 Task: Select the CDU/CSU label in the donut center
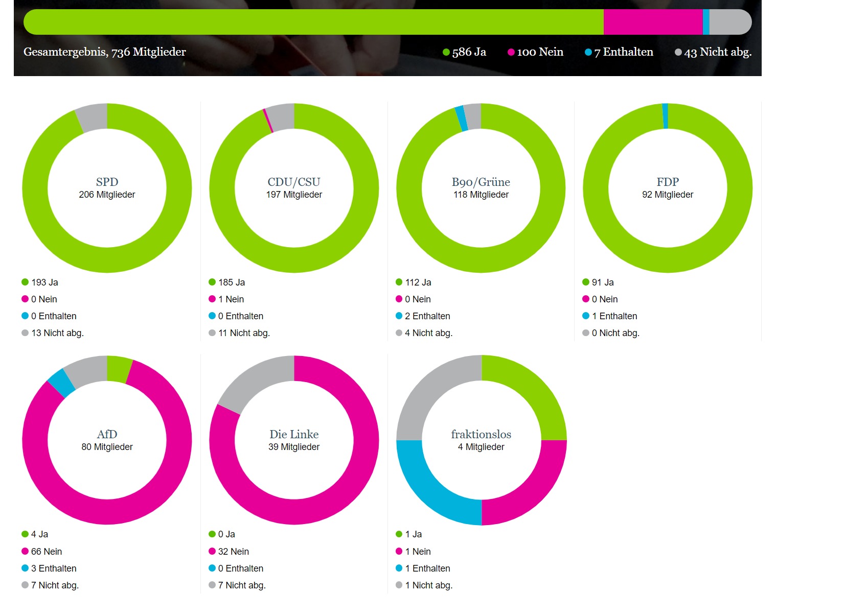click(294, 182)
